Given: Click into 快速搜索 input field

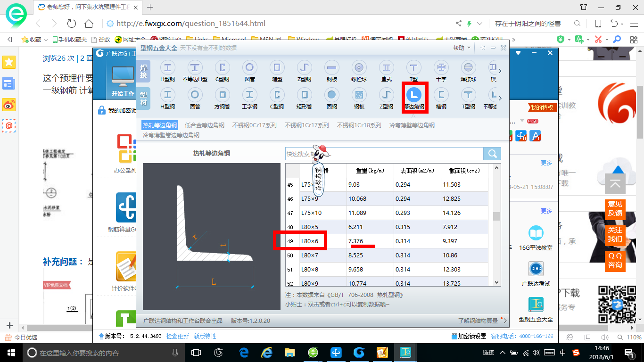Looking at the screenshot, I should pos(384,154).
